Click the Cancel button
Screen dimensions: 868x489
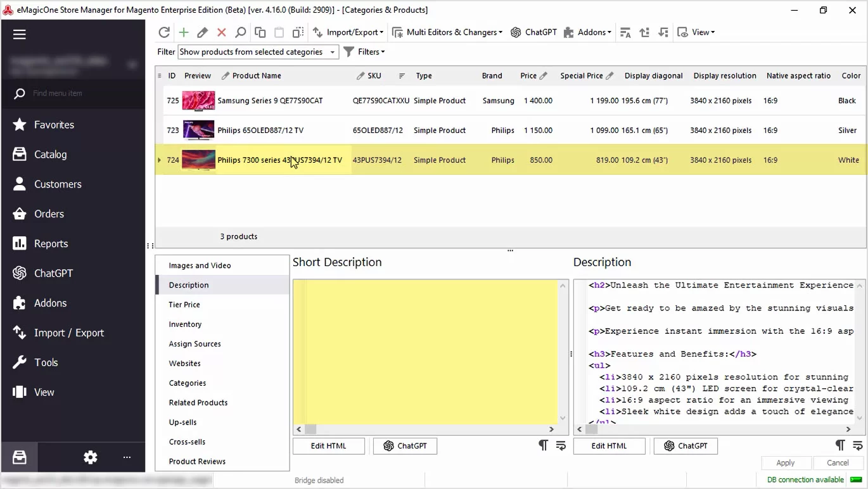[838, 463]
